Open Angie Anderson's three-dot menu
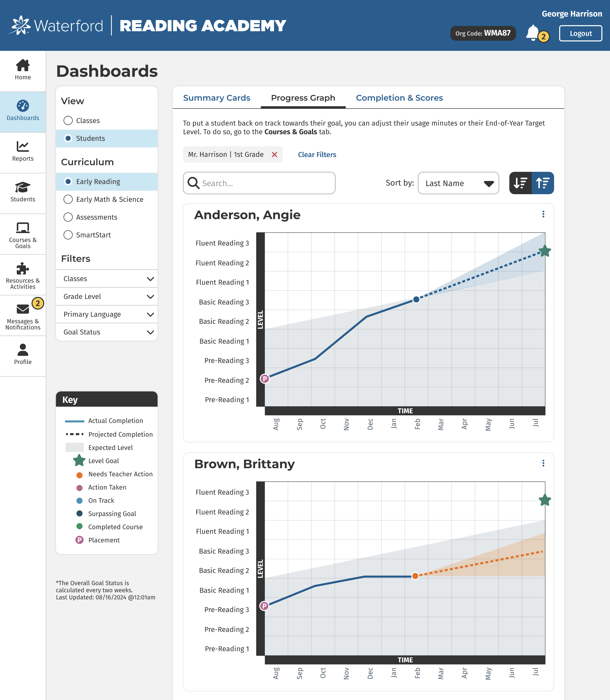 pyautogui.click(x=543, y=214)
